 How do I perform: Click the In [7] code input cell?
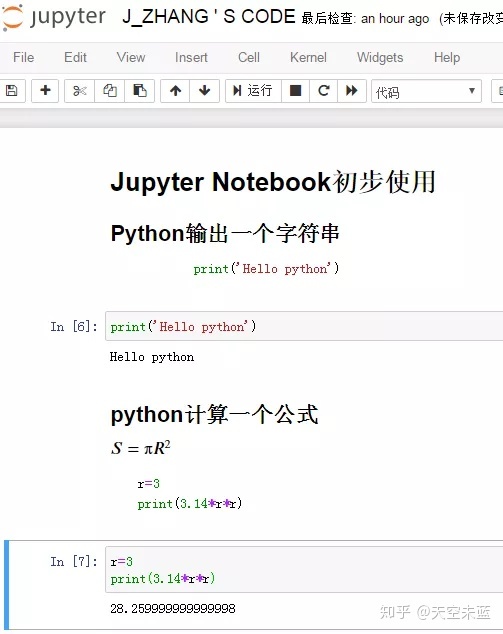click(x=304, y=570)
